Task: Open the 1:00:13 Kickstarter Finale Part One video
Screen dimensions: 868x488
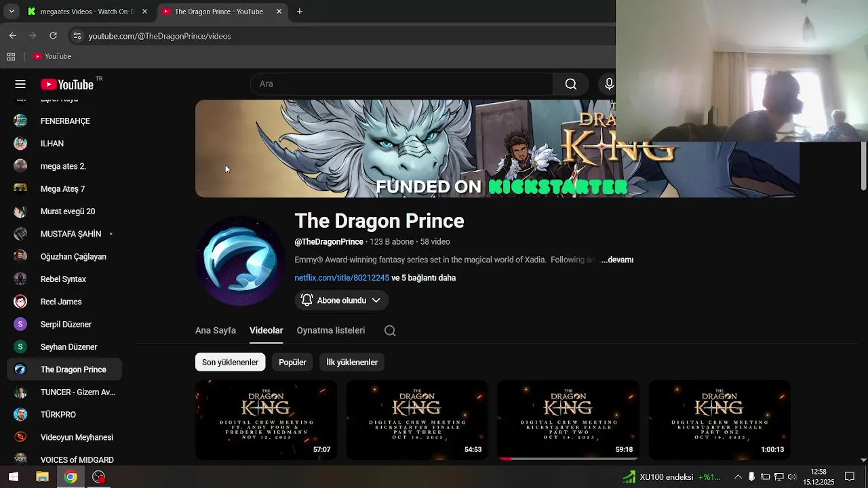Action: coord(719,420)
